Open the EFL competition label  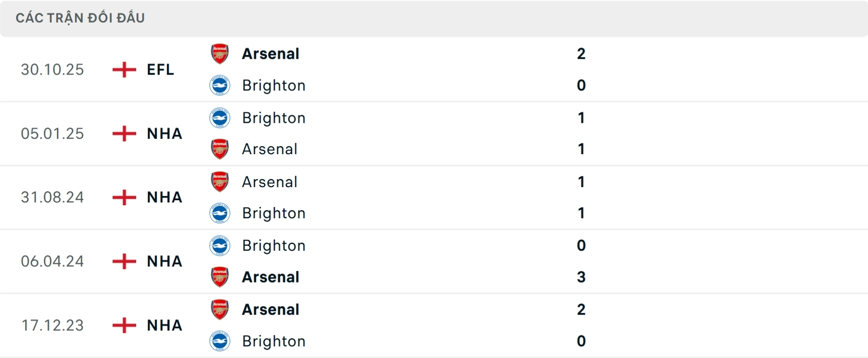coord(160,70)
